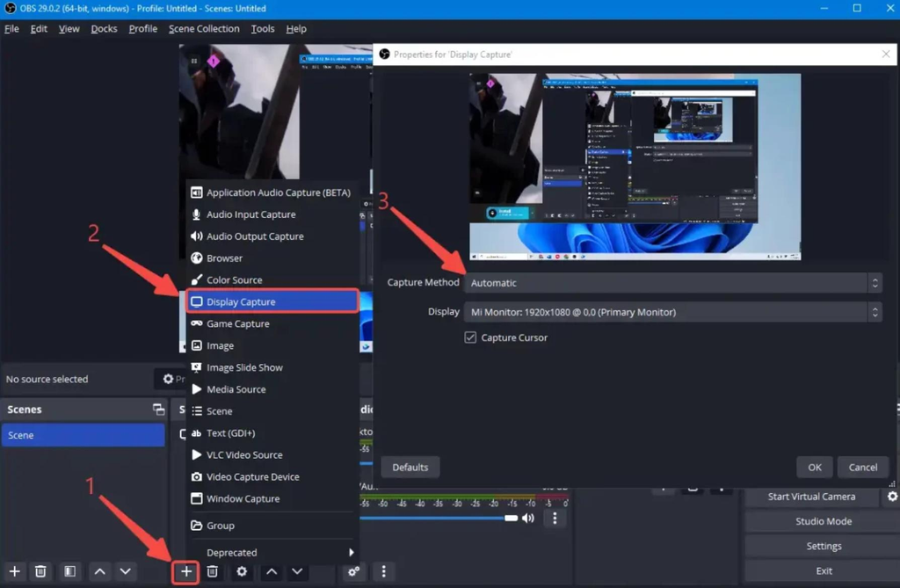Mute the audio mixer speaker icon
900x588 pixels.
pos(528,518)
